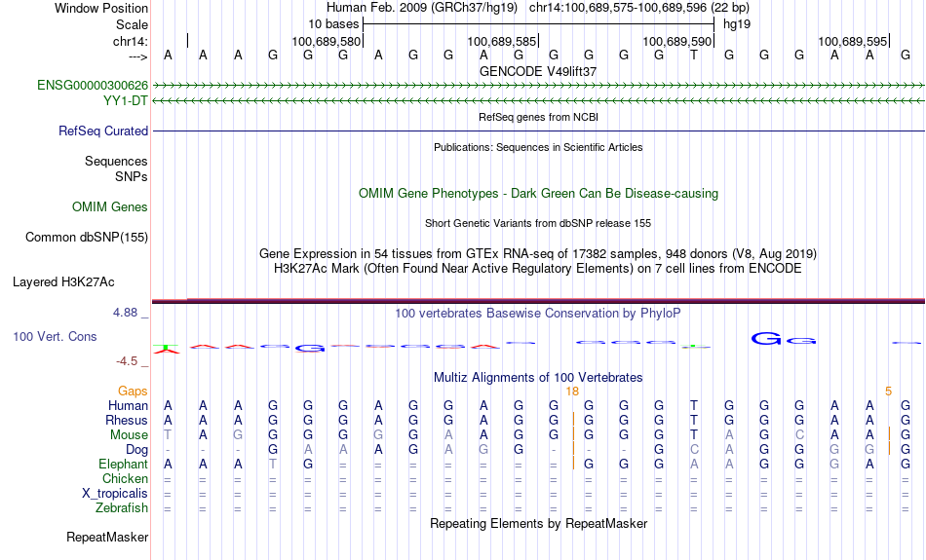The height and width of the screenshot is (560, 926).
Task: Click the RepeatMasker track label
Action: 107,537
